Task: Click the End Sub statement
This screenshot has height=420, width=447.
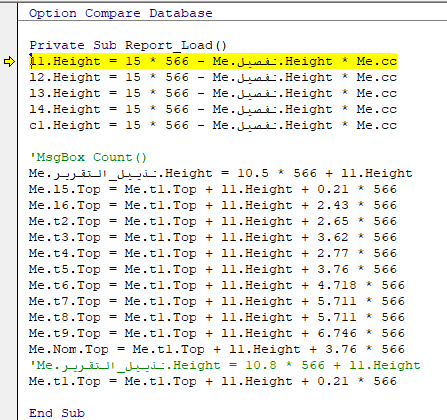Action: click(57, 413)
